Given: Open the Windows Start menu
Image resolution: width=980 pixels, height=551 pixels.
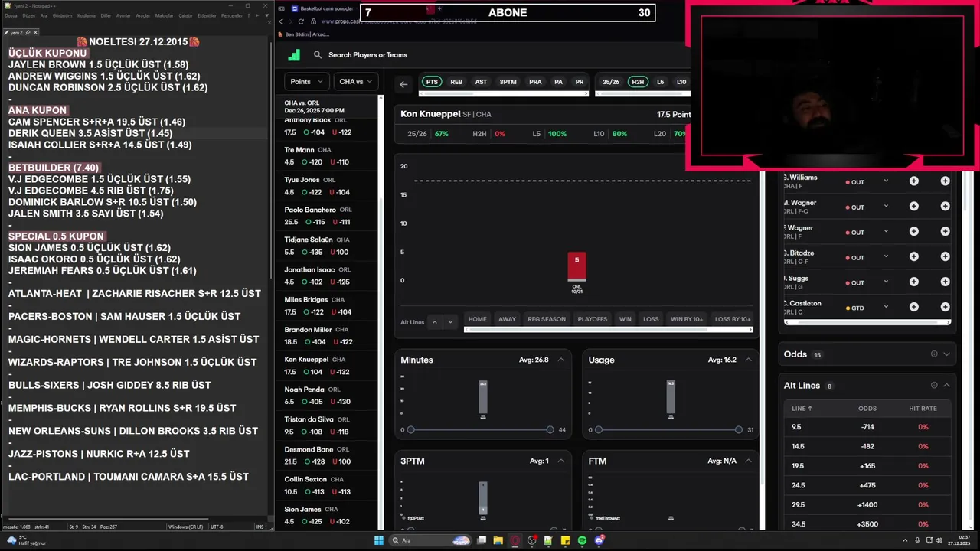Looking at the screenshot, I should 378,540.
